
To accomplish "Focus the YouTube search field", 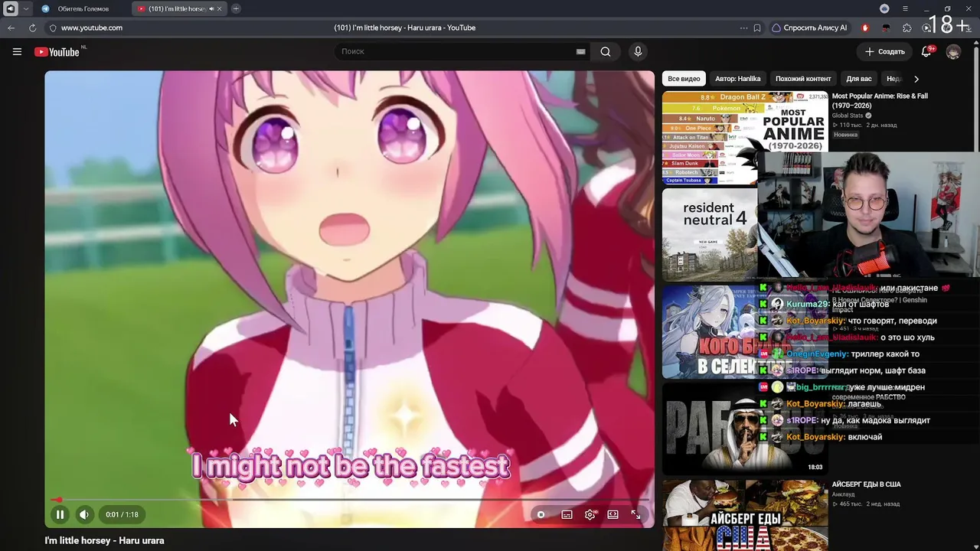I will point(456,51).
